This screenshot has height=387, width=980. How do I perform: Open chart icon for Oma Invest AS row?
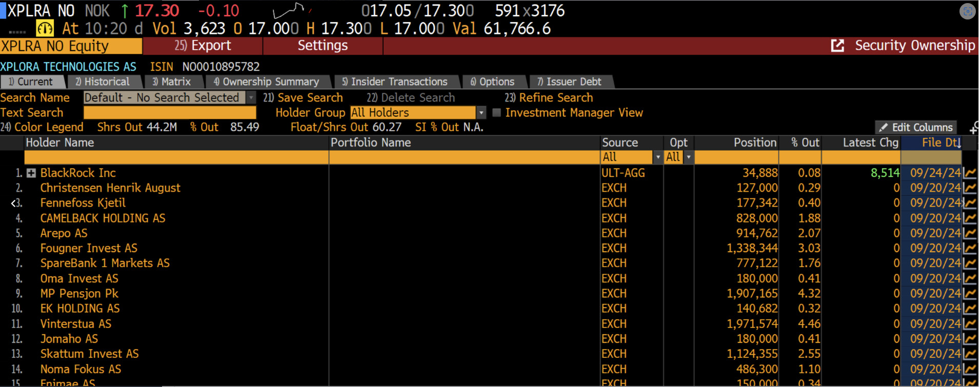pyautogui.click(x=969, y=279)
